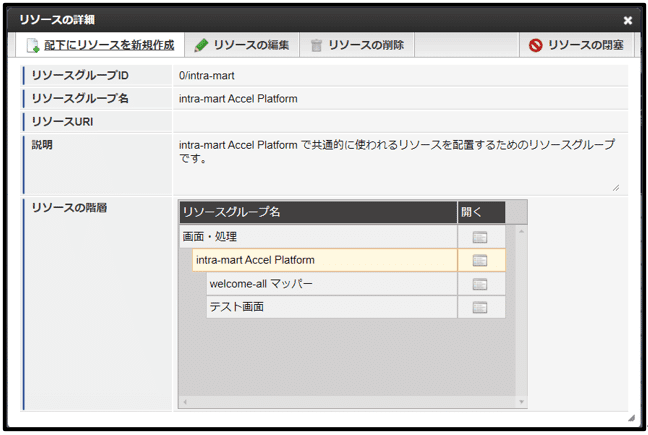Click the hierarchy grid scroll-up arrow
Screen dimensions: 648x435
522,231
